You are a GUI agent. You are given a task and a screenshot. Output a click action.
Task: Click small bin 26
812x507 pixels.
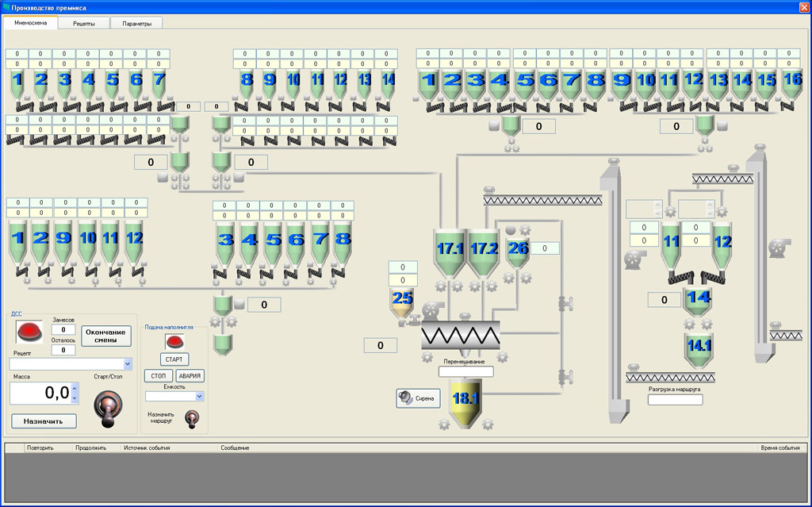pyautogui.click(x=517, y=250)
